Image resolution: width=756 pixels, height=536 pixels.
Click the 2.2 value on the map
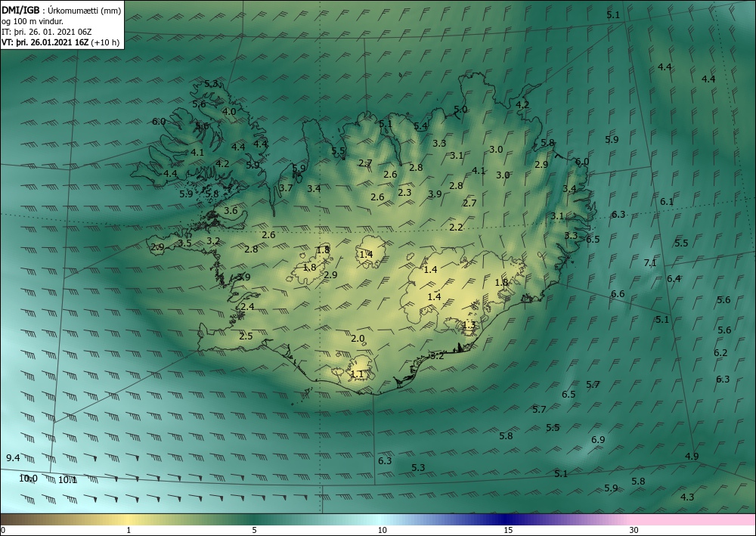[x=456, y=228]
